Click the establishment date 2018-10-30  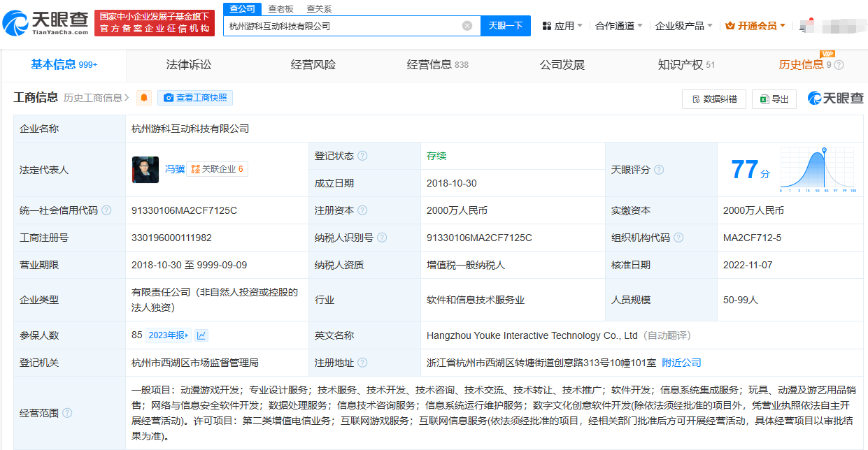[x=452, y=183]
